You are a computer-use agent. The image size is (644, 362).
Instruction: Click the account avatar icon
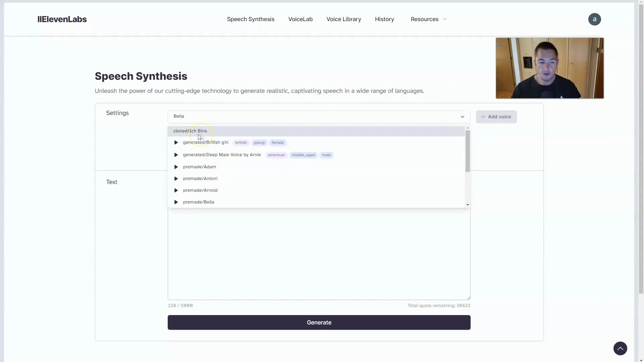tap(594, 19)
